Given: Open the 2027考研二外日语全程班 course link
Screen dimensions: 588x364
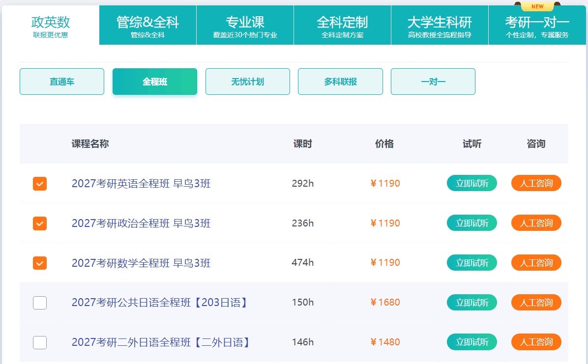Looking at the screenshot, I should 161,342.
